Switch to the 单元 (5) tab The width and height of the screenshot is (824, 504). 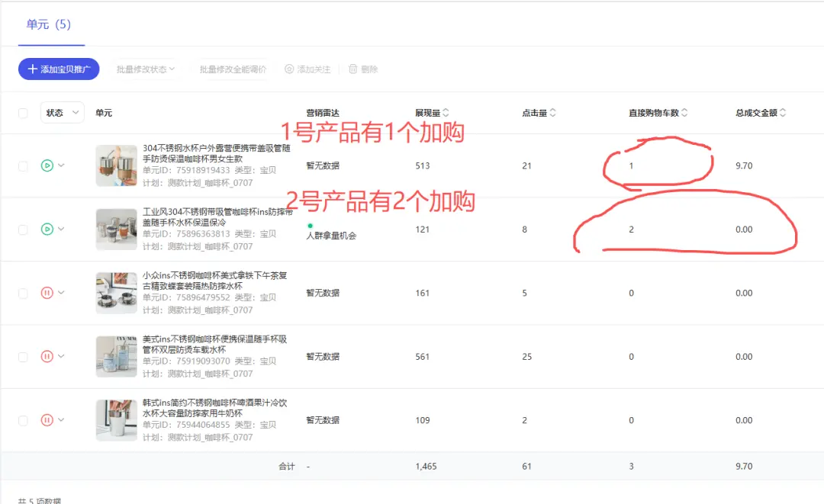[x=49, y=24]
